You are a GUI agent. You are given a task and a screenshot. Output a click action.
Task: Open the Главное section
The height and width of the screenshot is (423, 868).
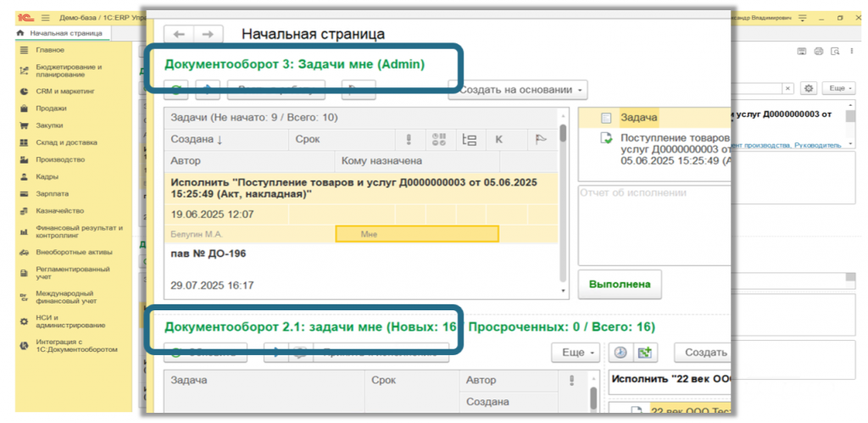coord(50,50)
